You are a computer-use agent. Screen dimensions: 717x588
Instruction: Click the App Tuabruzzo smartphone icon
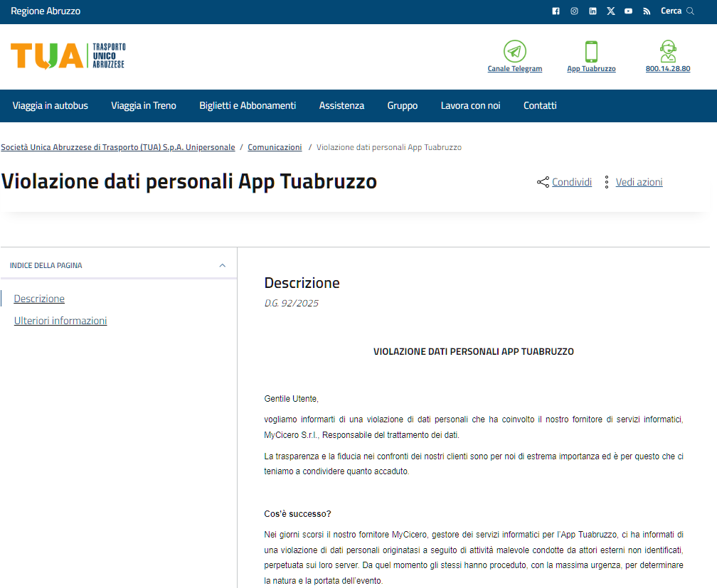(x=591, y=51)
